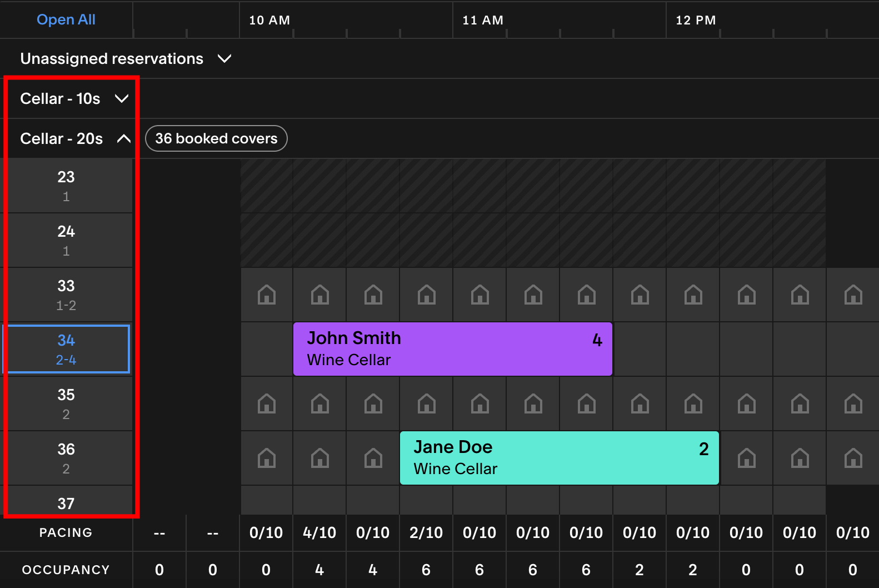Click the 2/10 pacing value
The image size is (879, 588).
(426, 532)
